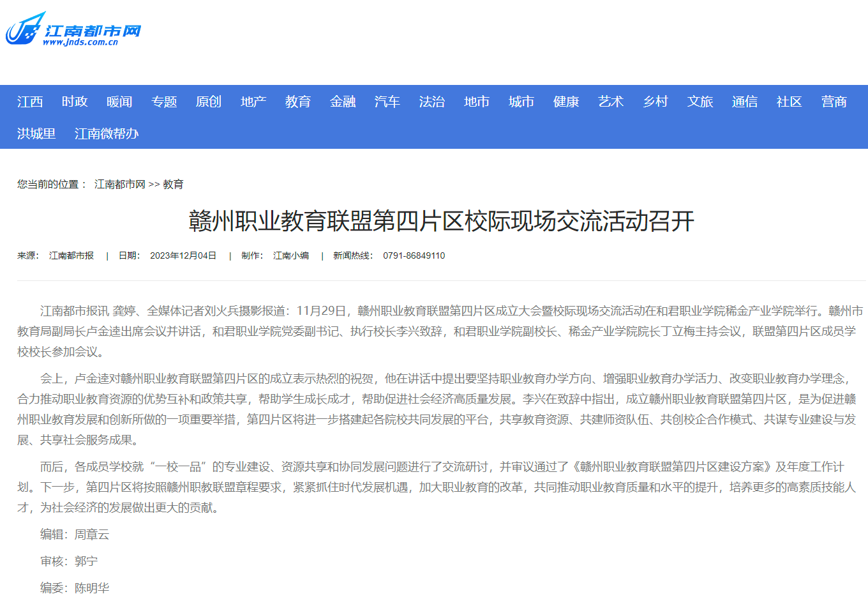Viewport: 868px width, 608px height.
Task: Select the 文旅 menu item
Action: coord(700,102)
